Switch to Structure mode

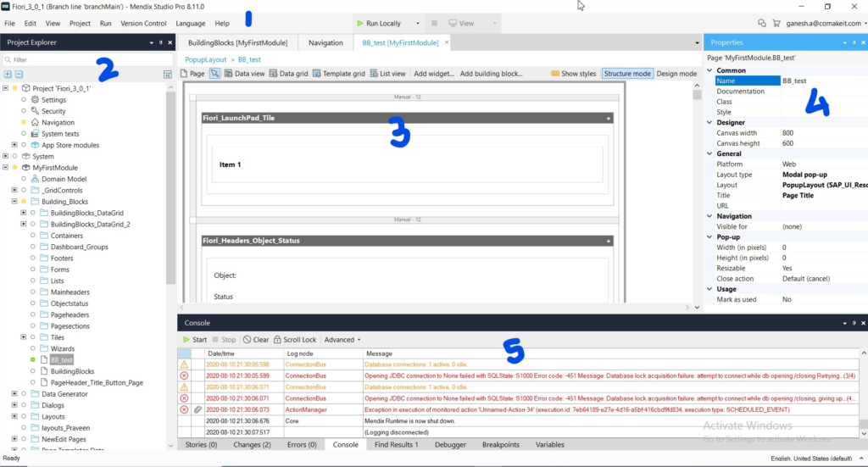(627, 74)
